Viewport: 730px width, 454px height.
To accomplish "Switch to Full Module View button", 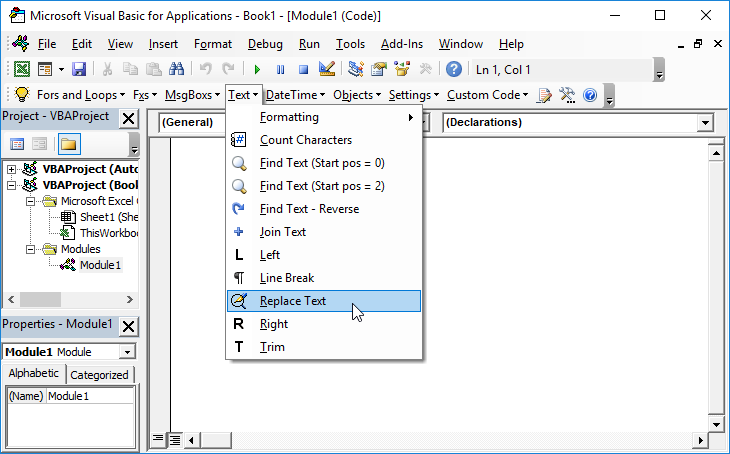I will 174,439.
